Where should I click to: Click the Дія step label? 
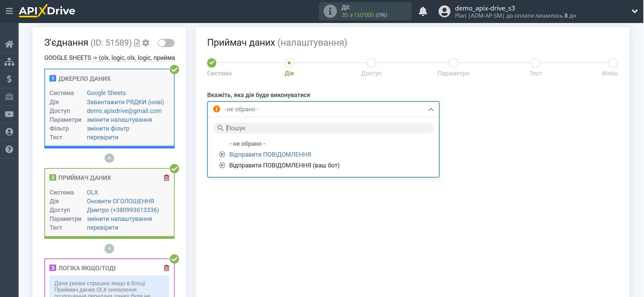coord(289,73)
